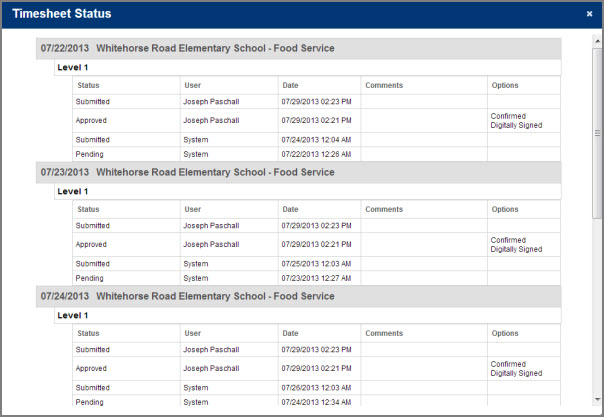604x417 pixels.
Task: Click Joseph Paschall in 07/24/2013 Submitted row
Action: click(x=211, y=349)
